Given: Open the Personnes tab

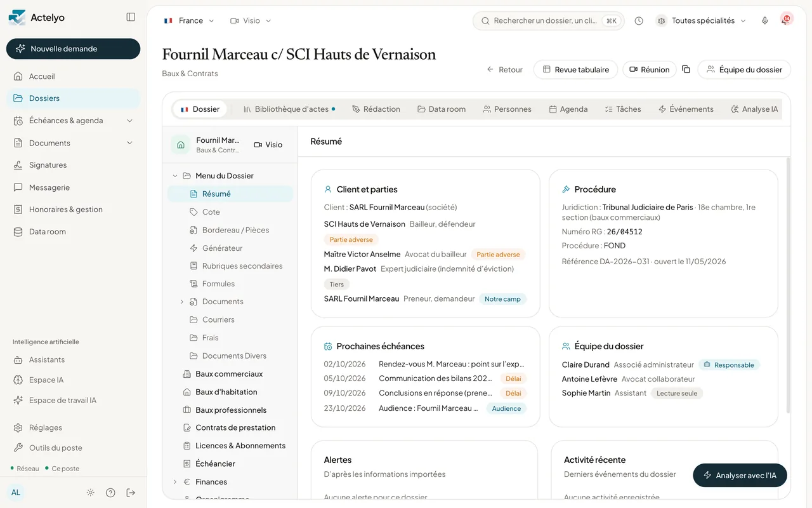Looking at the screenshot, I should point(507,109).
